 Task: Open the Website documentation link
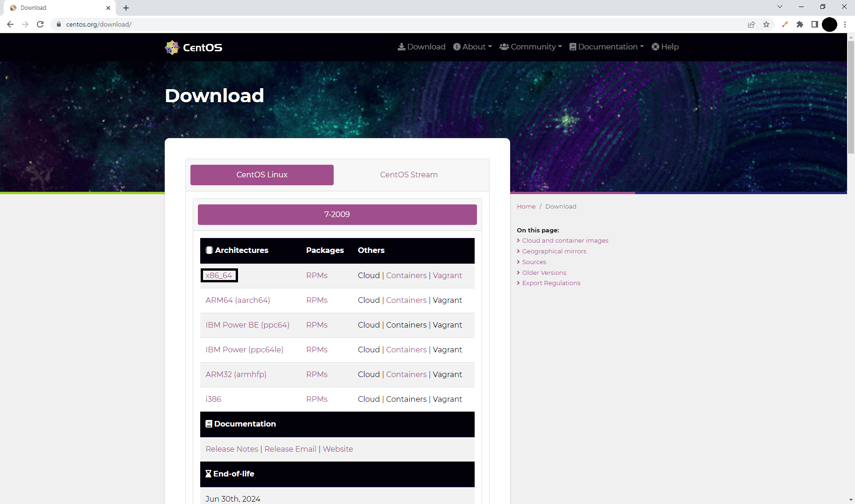[x=338, y=449]
